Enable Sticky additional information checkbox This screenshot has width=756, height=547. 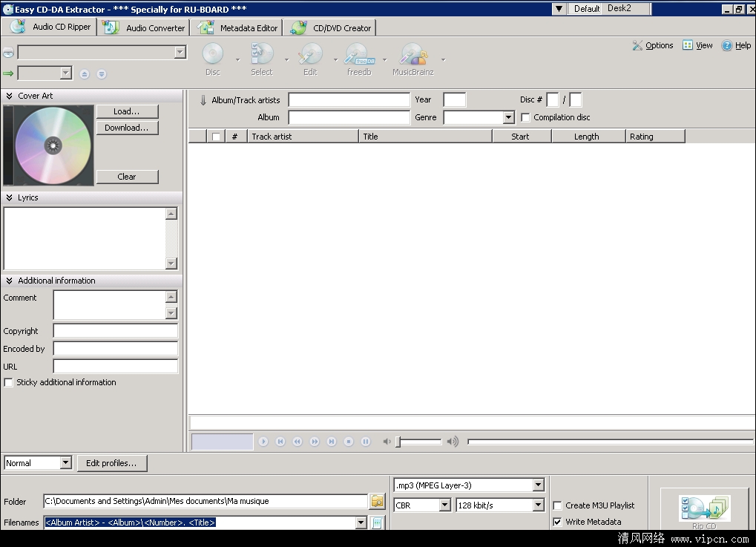coord(9,382)
